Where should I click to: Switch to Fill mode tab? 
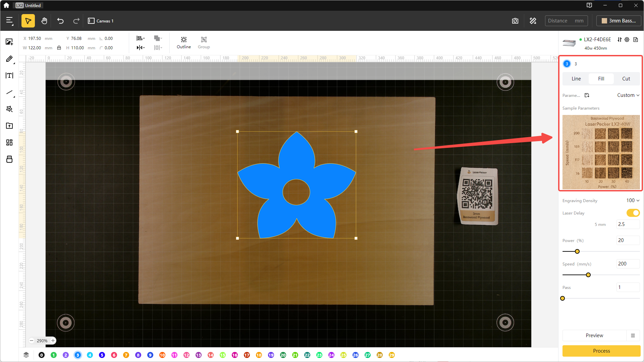pos(601,79)
